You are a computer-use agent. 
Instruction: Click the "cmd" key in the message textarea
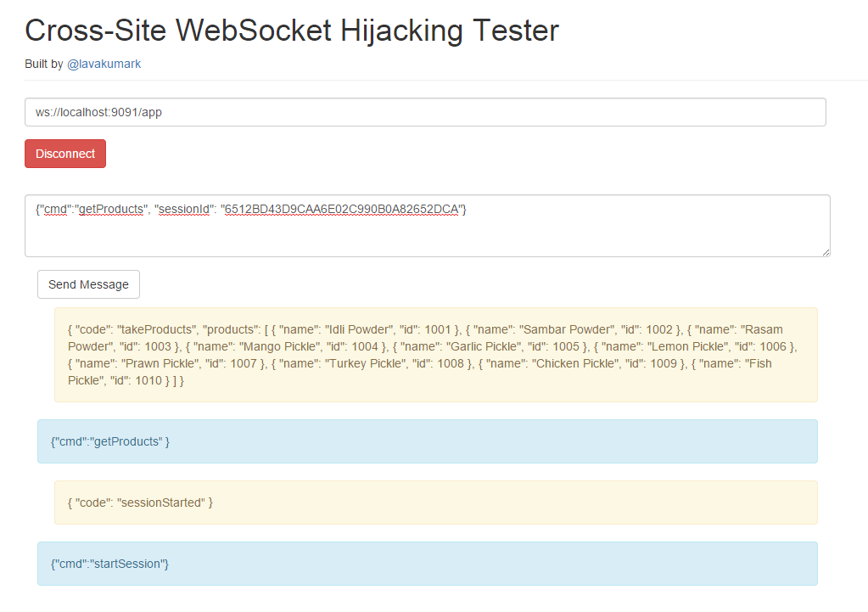(55, 210)
